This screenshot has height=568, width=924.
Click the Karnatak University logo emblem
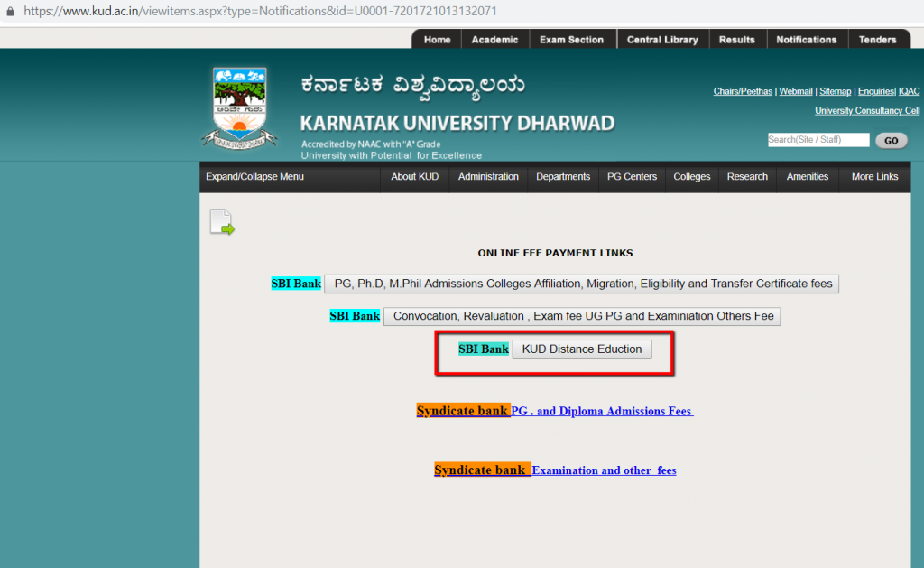click(239, 104)
